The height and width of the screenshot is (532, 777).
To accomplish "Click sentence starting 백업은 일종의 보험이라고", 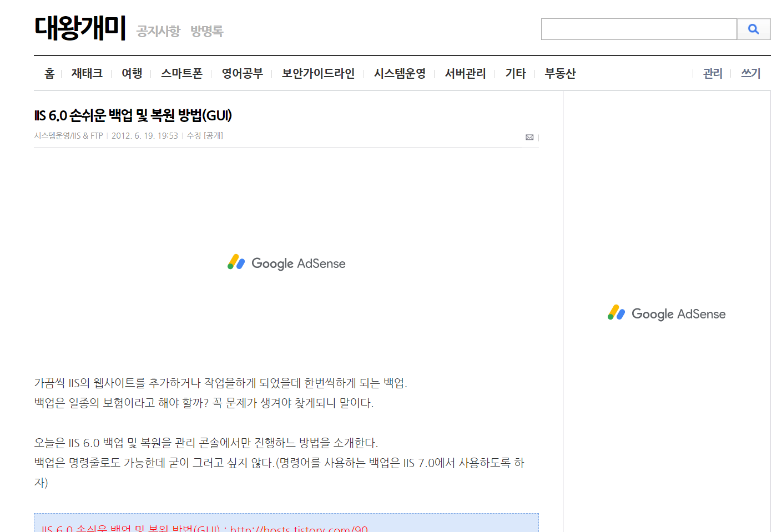I will [204, 403].
